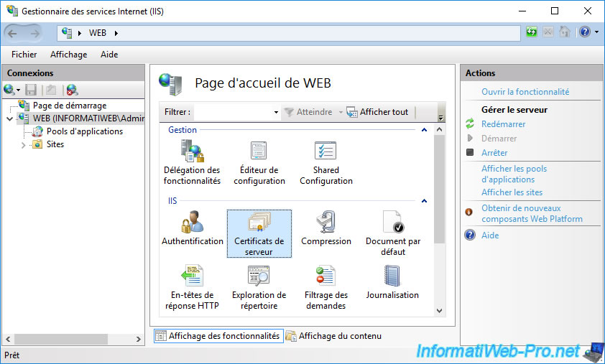The height and width of the screenshot is (364, 605).
Task: Click the stop icon in address bar
Action: point(548,32)
